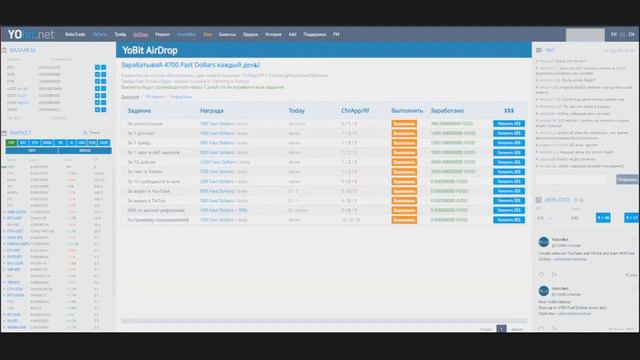The width and height of the screenshot is (640, 360).
Task: Click the withdraw minus icon for RUR balance
Action: tap(104, 74)
